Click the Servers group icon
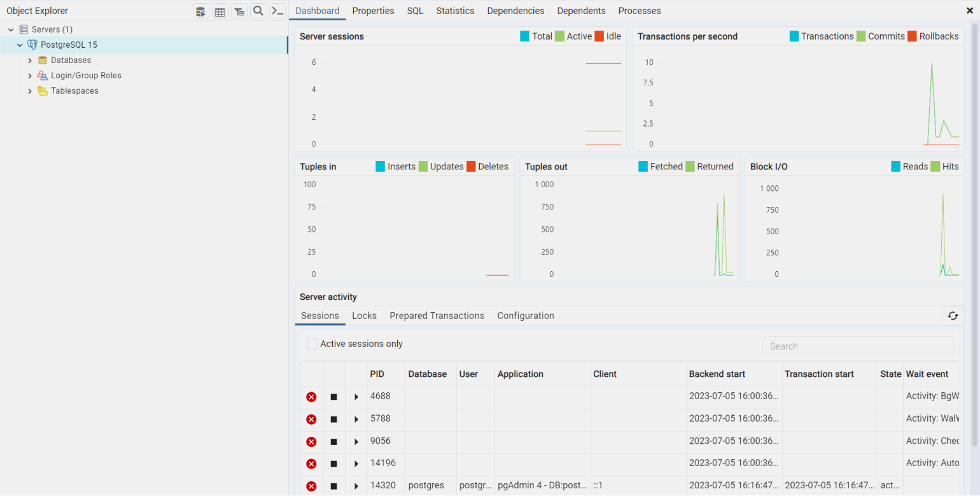Image resolution: width=980 pixels, height=496 pixels. pos(24,29)
